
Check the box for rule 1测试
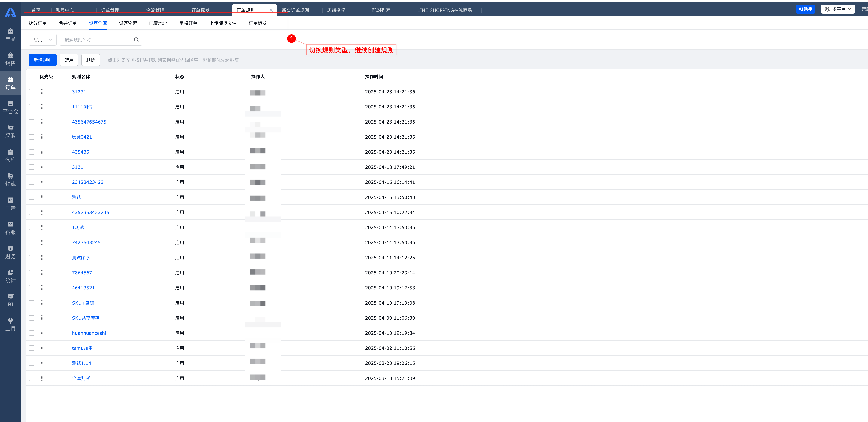[x=32, y=227]
